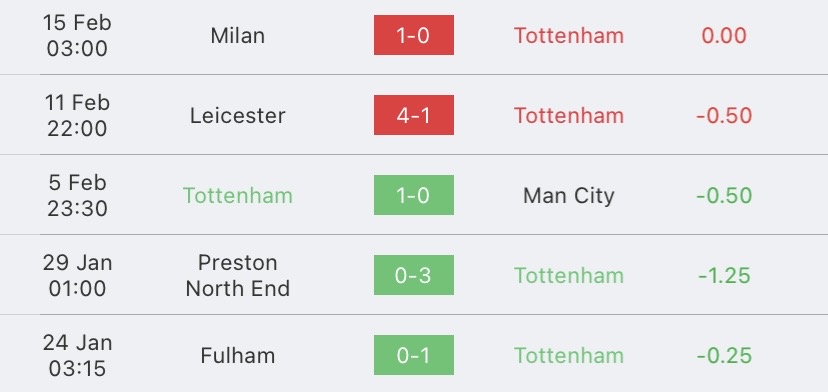The height and width of the screenshot is (392, 828).
Task: Select the red -0.50 handicap value
Action: [x=723, y=115]
